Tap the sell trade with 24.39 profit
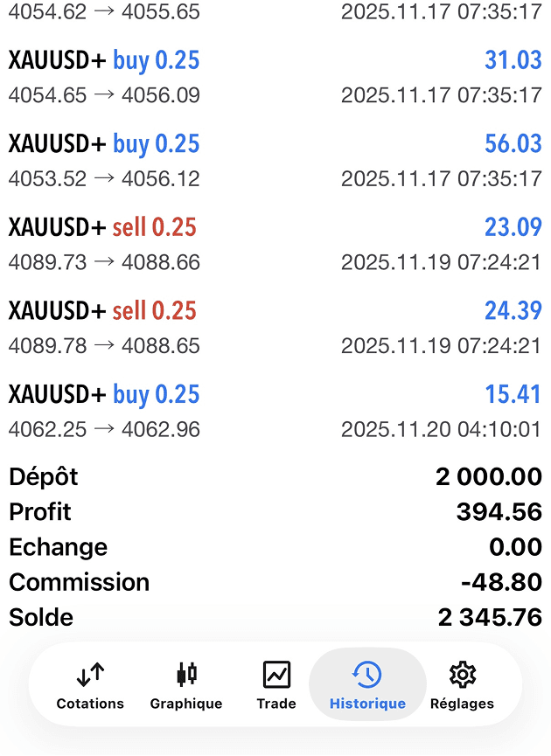Image resolution: width=551 pixels, height=756 pixels. [x=275, y=328]
